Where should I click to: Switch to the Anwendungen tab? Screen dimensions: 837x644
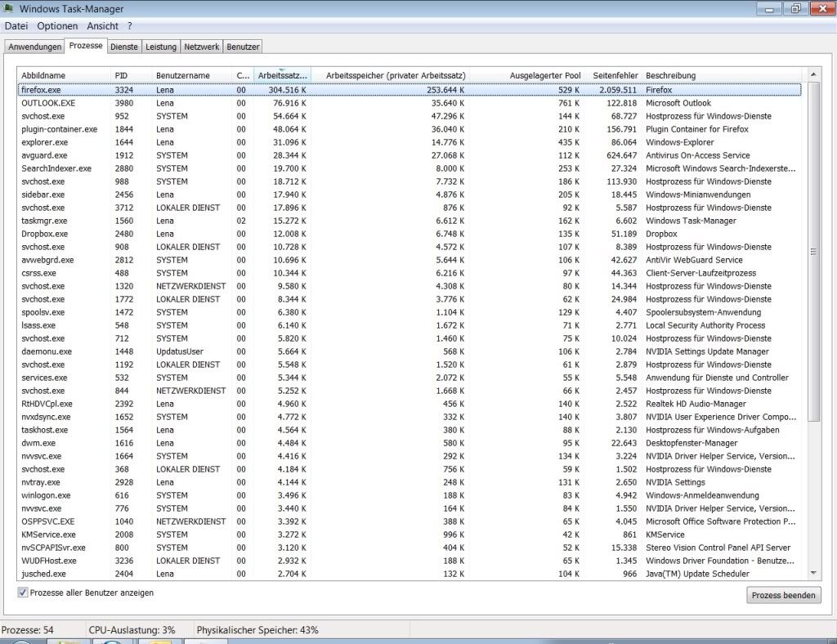35,47
